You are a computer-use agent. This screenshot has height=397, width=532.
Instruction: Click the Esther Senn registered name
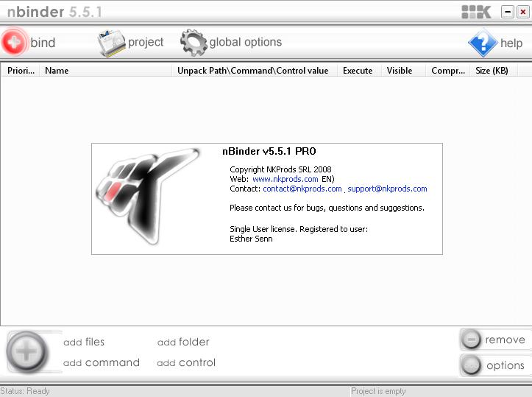pyautogui.click(x=251, y=239)
